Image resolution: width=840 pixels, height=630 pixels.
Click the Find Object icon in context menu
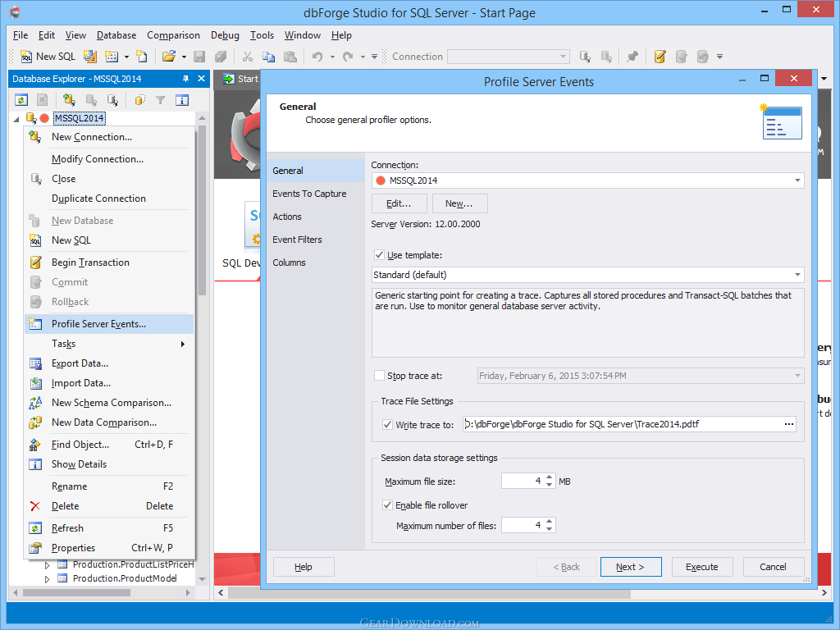click(35, 445)
